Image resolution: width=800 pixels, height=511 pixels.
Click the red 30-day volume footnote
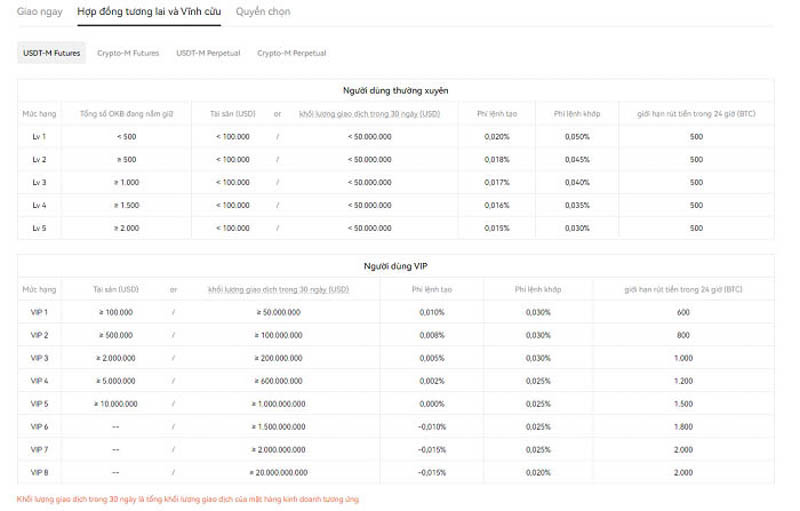188,499
